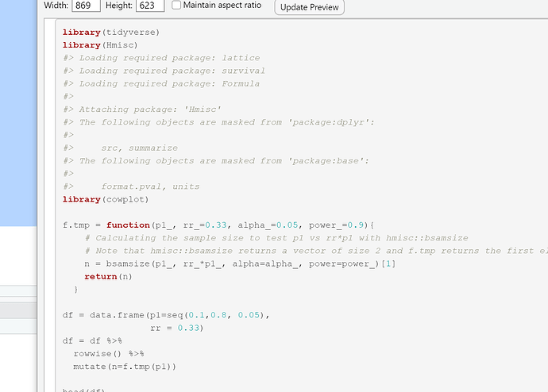Click the library(cowplot) code line
This screenshot has width=548, height=392.
pos(106,200)
